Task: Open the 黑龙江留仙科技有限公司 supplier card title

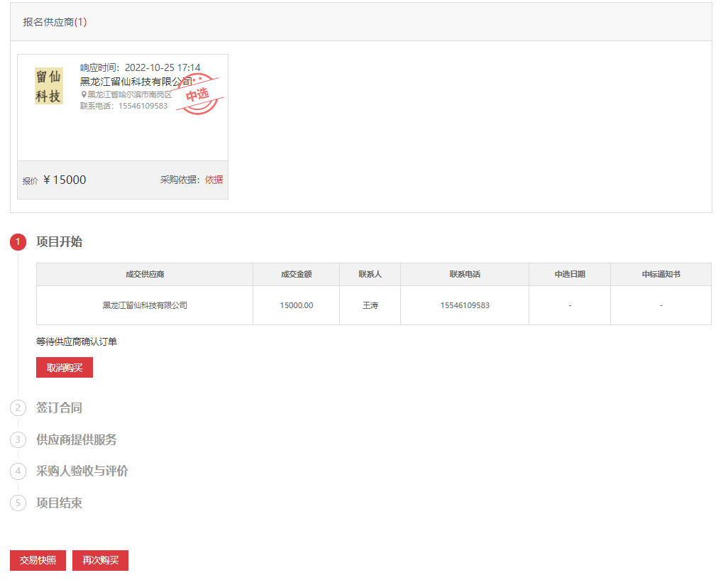Action: pyautogui.click(x=135, y=81)
